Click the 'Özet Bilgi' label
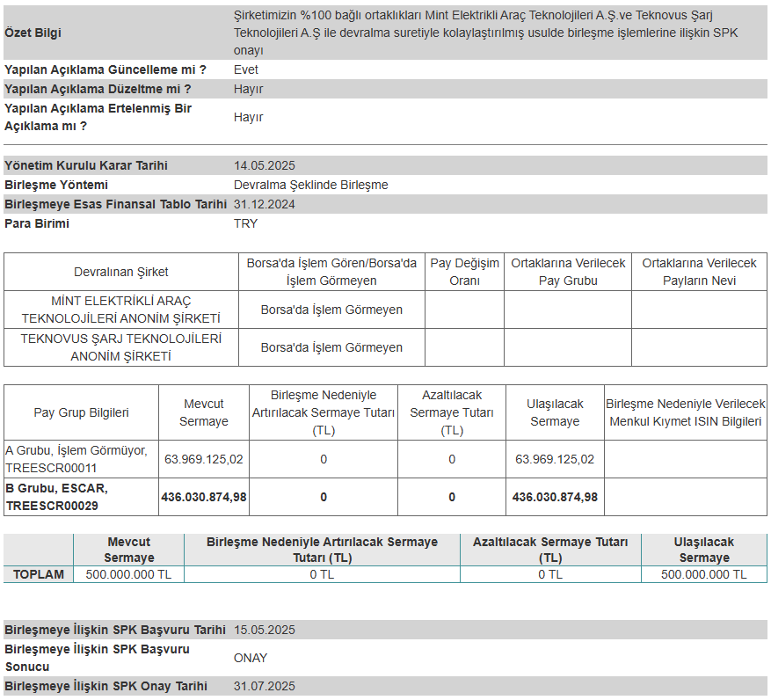This screenshot has height=700, width=771. (x=33, y=33)
